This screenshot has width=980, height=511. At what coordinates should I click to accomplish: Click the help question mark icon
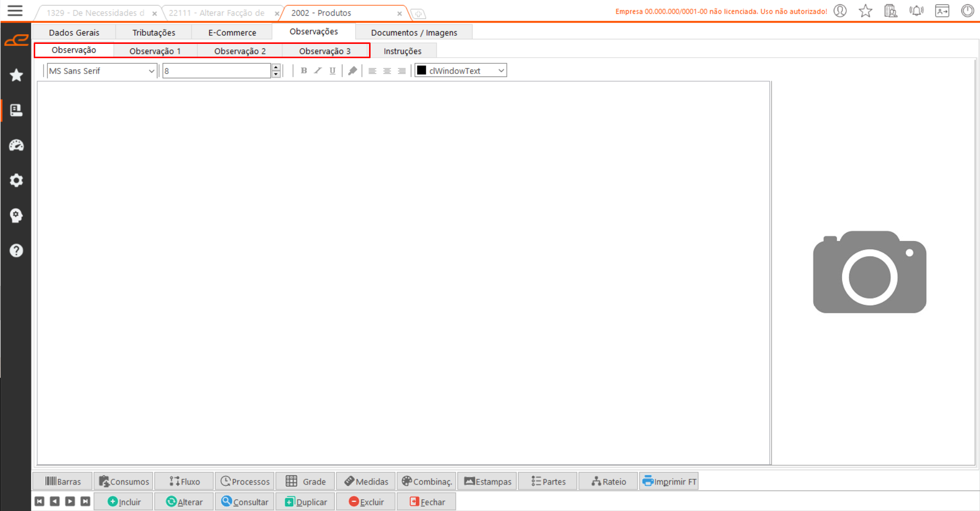16,251
